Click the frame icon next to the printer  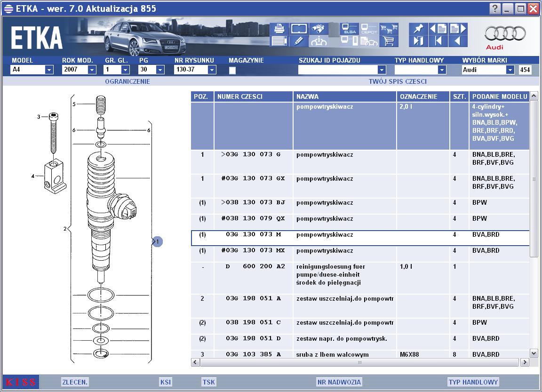coord(299,29)
